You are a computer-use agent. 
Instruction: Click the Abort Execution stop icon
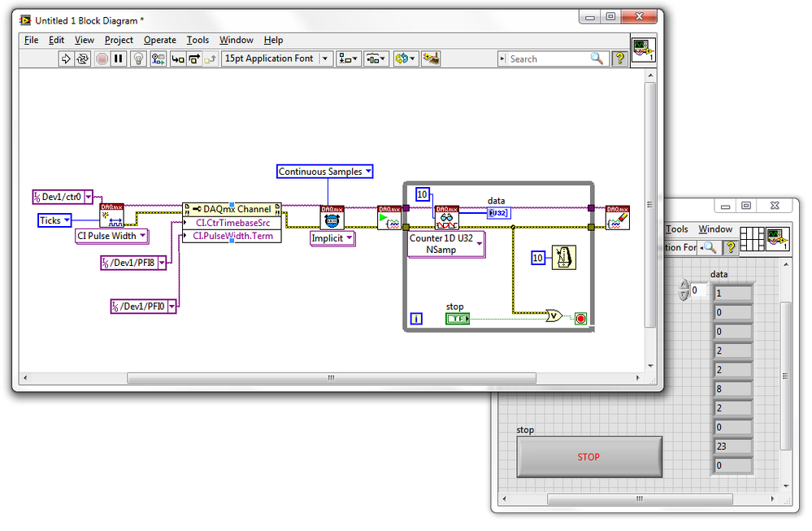coord(102,59)
